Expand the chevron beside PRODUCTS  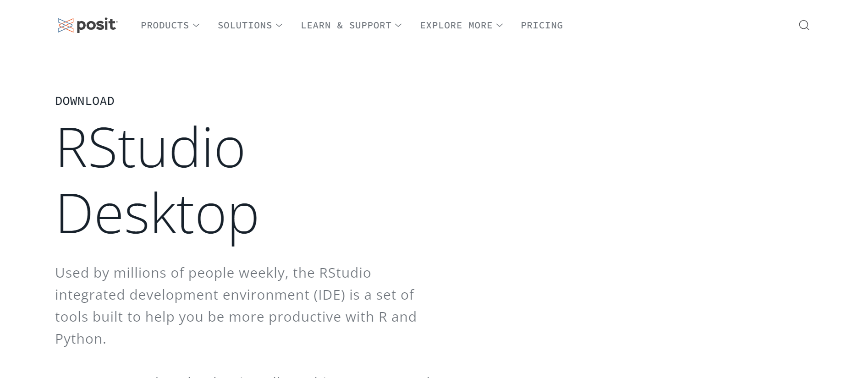(196, 25)
